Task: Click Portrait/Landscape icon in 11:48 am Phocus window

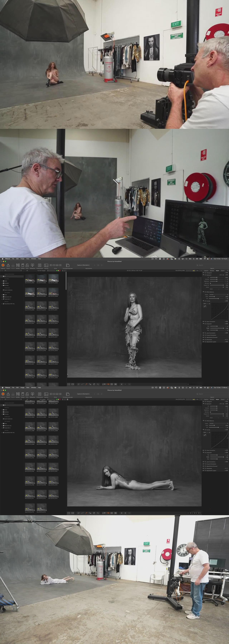Action: pyautogui.click(x=67, y=394)
